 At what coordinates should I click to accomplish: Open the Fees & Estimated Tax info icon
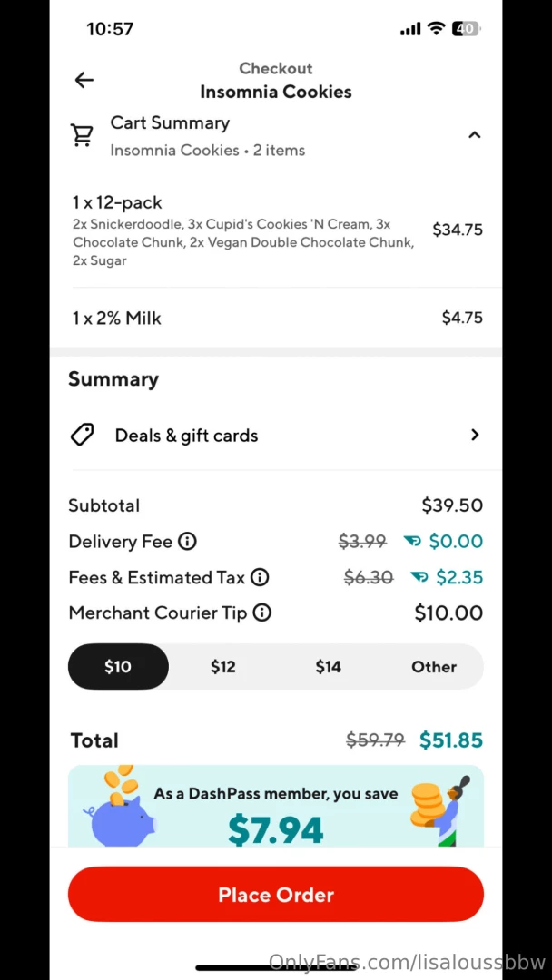pyautogui.click(x=260, y=577)
